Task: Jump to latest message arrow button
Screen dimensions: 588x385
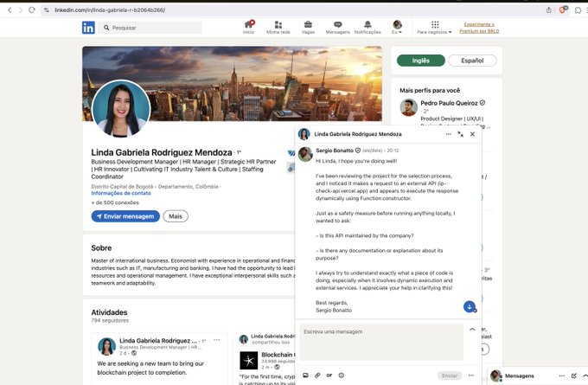Action: (470, 306)
